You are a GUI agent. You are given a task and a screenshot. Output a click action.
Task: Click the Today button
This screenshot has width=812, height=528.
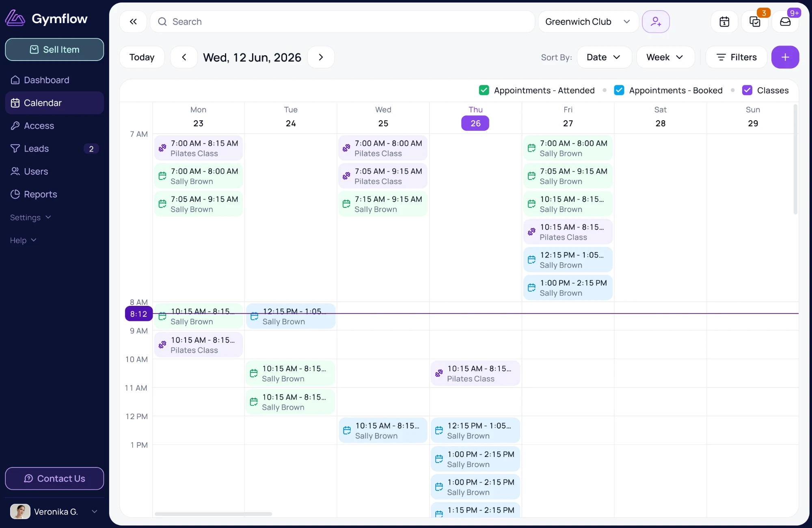(x=142, y=57)
